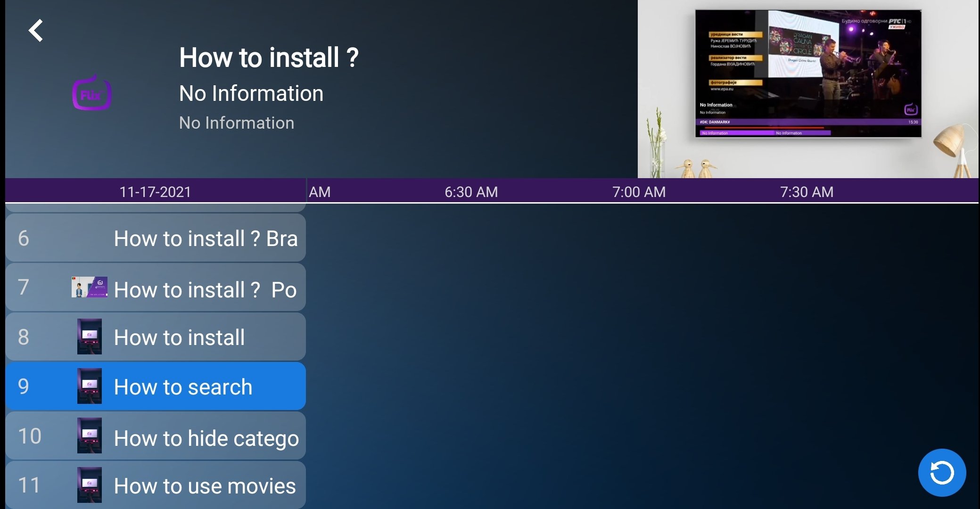
Task: Select channel thumbnail for item 11
Action: [89, 485]
